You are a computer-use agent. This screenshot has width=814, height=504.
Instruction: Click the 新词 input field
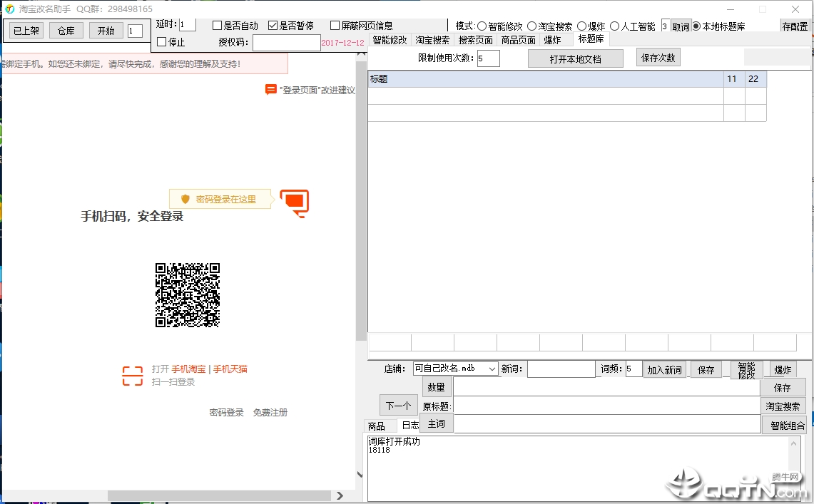[x=561, y=369]
